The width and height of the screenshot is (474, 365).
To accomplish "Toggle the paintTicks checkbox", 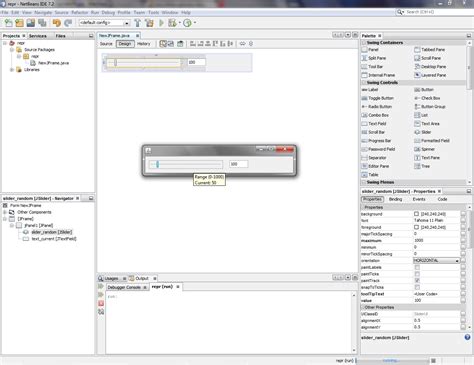I will tap(417, 274).
